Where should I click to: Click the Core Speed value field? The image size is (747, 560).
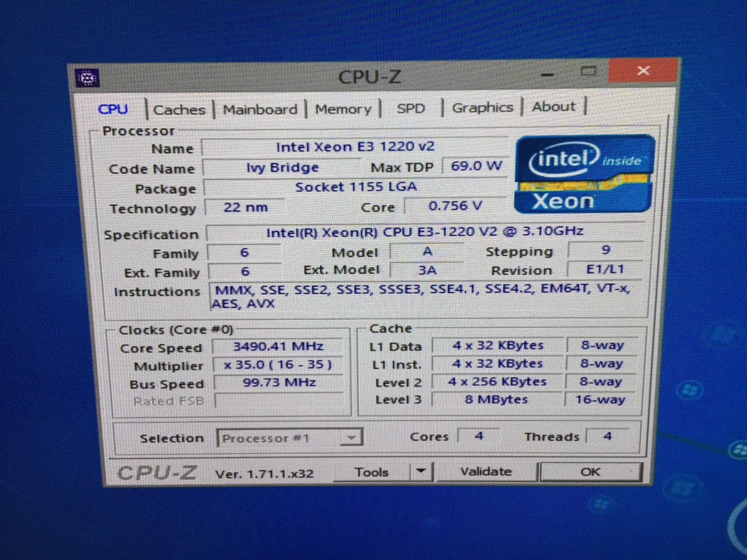tap(278, 347)
